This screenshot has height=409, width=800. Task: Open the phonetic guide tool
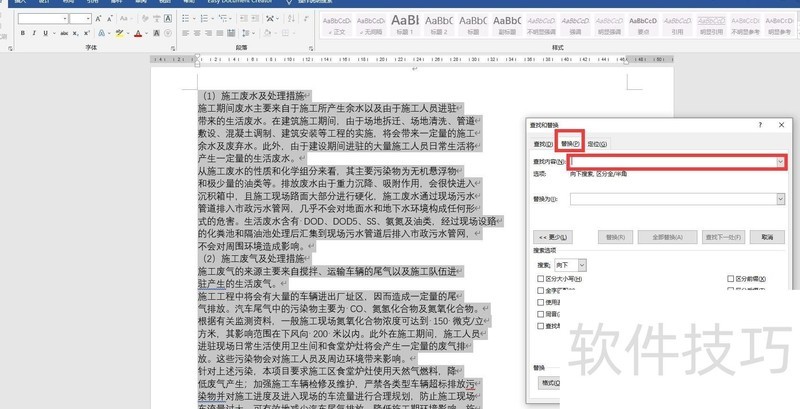pyautogui.click(x=156, y=19)
